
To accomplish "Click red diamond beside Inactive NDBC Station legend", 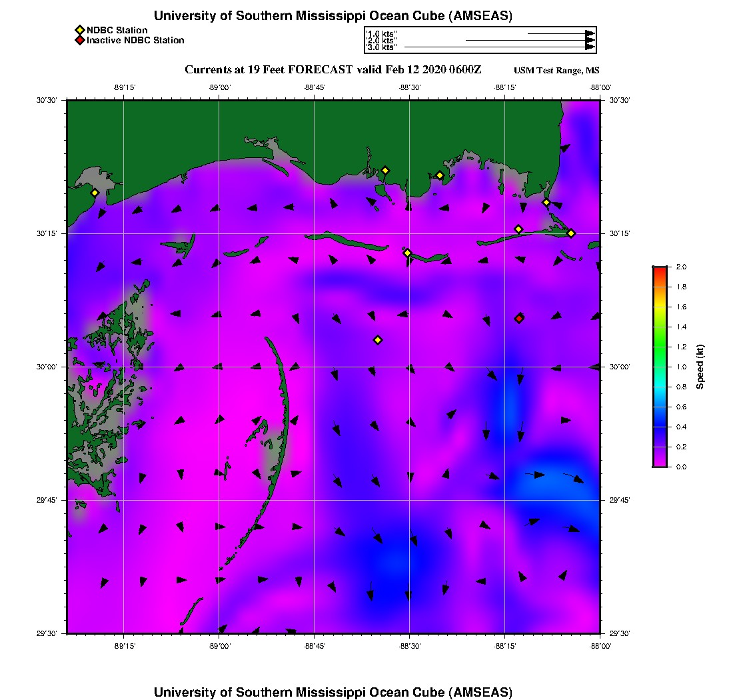I will 80,41.
